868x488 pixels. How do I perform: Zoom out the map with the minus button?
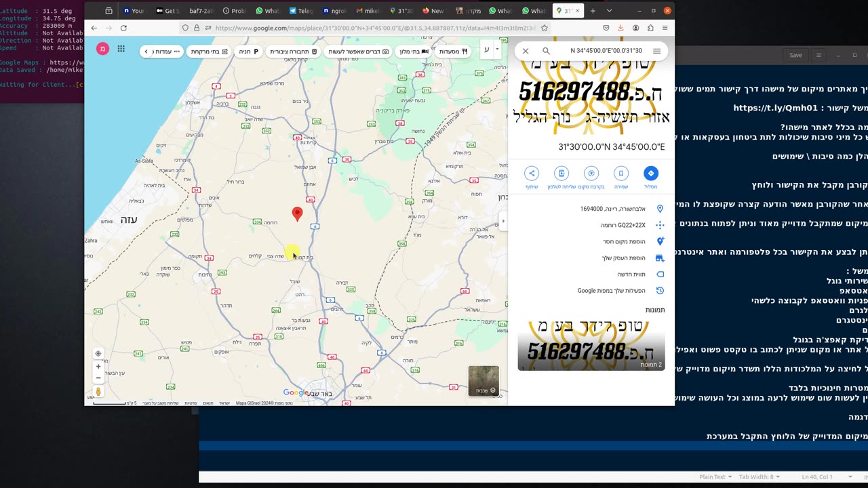pos(98,378)
